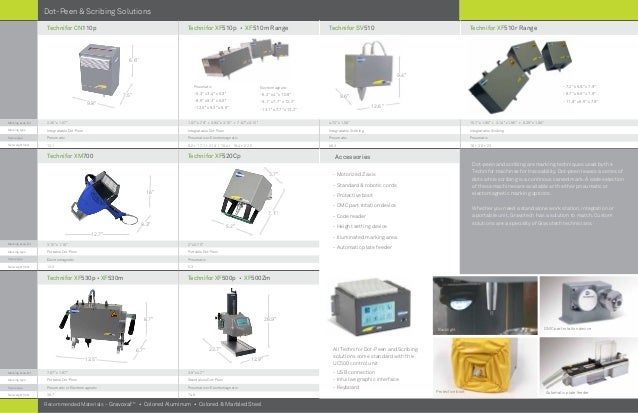Select 'Standard & robotic cords' list item
This screenshot has width=638, height=413.
click(365, 185)
